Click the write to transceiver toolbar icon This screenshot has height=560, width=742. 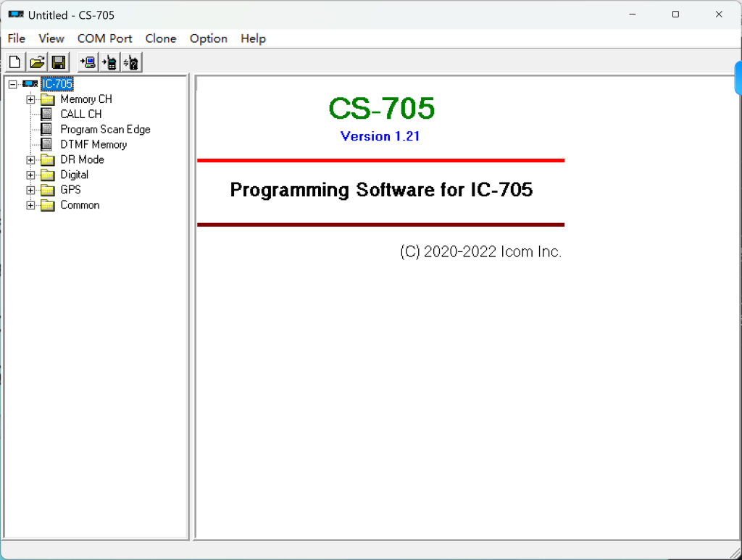pyautogui.click(x=110, y=62)
